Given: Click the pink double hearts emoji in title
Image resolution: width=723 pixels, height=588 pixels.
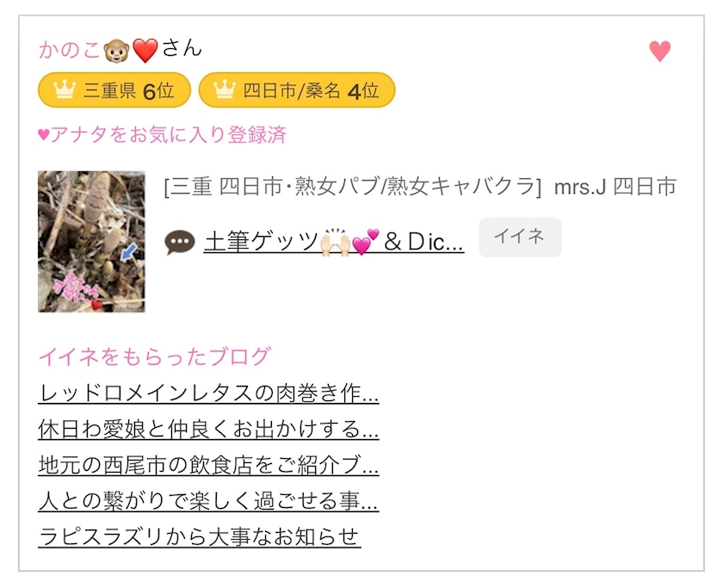Looking at the screenshot, I should [x=366, y=242].
